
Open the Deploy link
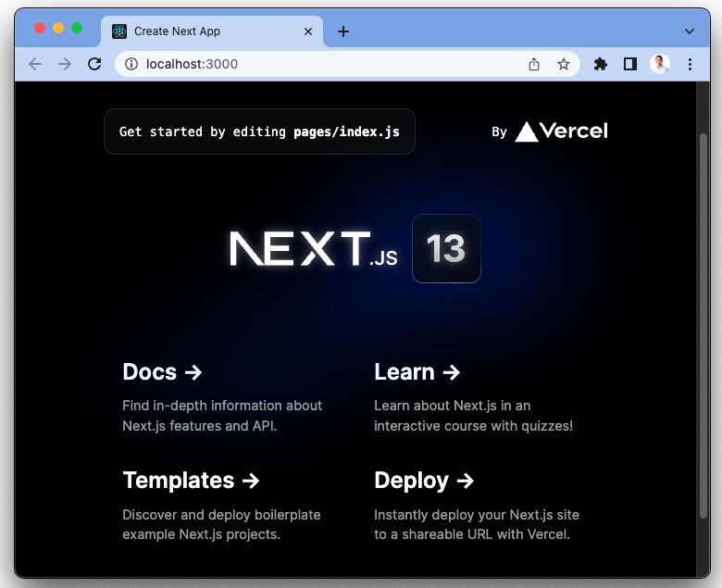[424, 481]
